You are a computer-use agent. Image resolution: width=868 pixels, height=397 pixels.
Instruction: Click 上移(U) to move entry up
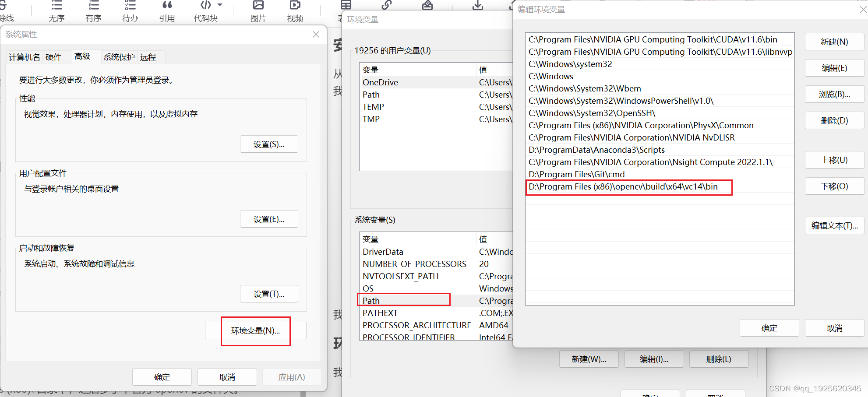(834, 160)
